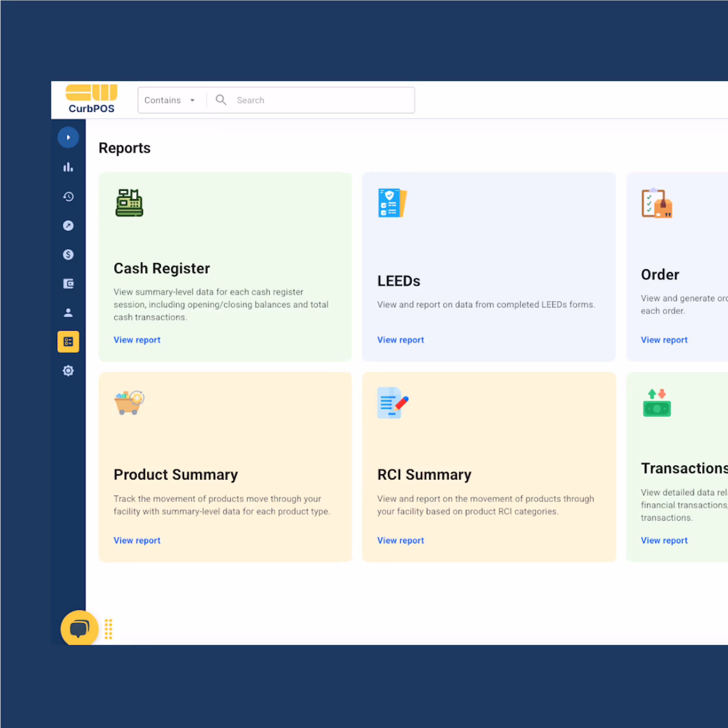View report for Product Summary

(137, 540)
